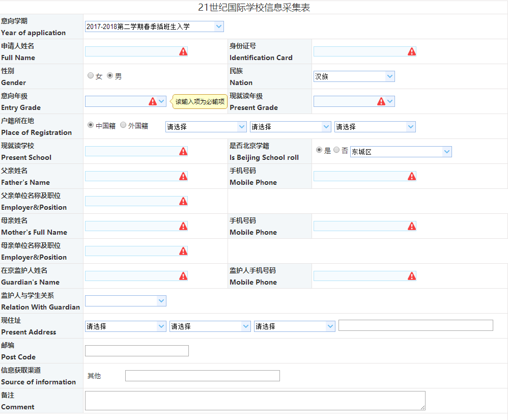The image size is (508, 420).
Task: Click warning icon in Guardian's Name field
Action: [x=183, y=276]
